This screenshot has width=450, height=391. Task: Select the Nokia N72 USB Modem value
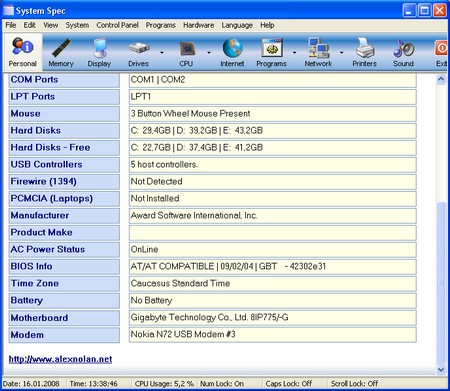273,335
